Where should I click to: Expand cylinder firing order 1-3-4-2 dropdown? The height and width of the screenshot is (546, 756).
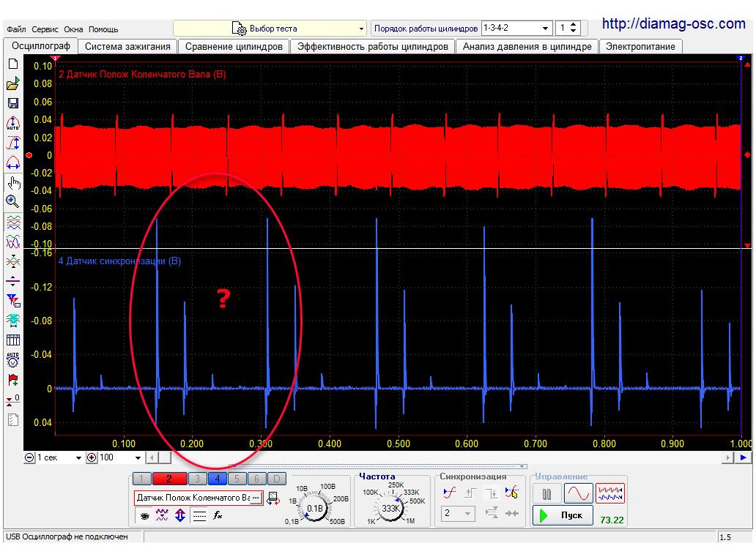545,29
